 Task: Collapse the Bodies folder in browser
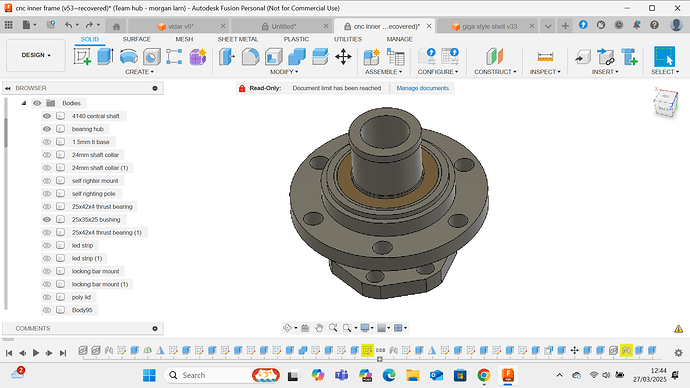(24, 103)
